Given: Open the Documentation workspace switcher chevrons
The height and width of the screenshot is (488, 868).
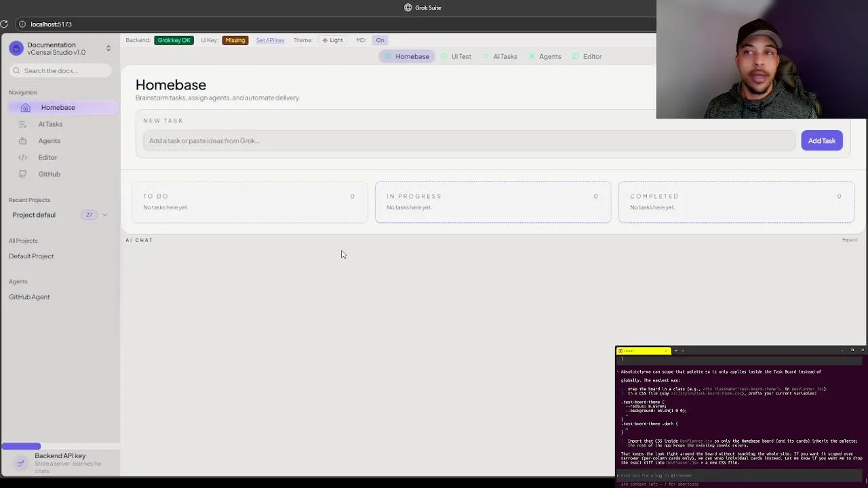Looking at the screenshot, I should 108,48.
